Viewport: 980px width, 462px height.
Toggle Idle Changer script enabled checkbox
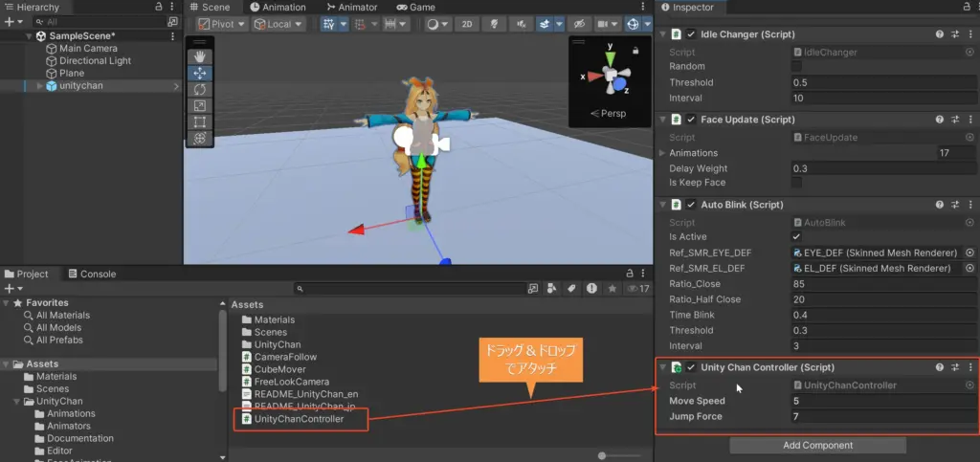(x=691, y=34)
